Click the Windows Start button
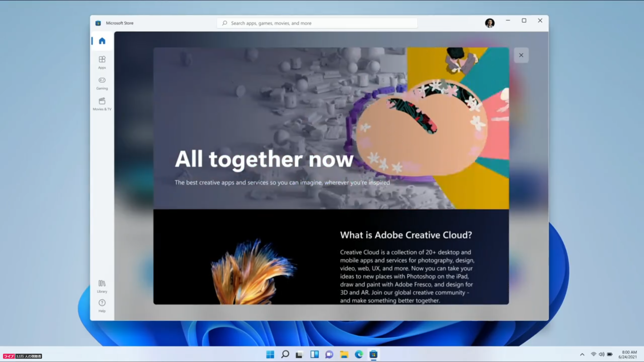 (270, 354)
